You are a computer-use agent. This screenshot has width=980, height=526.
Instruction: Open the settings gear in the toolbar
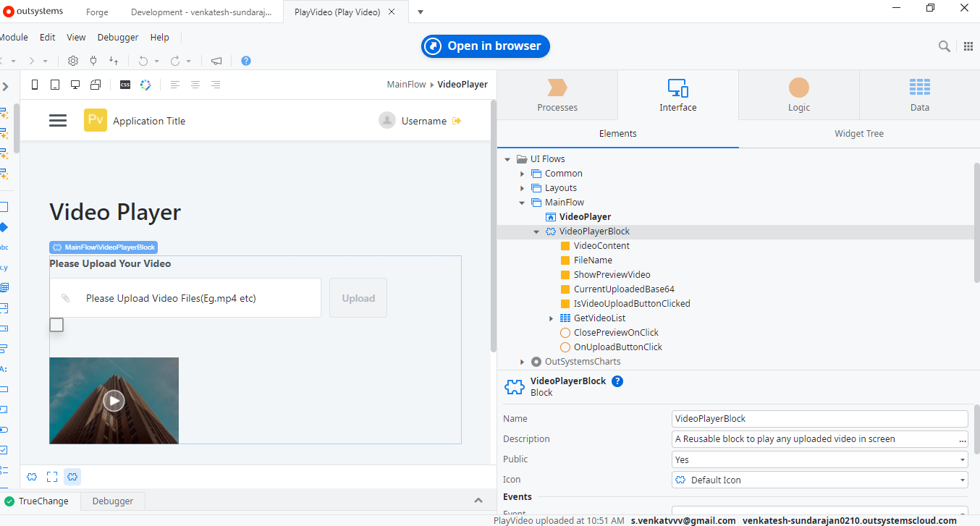pos(72,61)
